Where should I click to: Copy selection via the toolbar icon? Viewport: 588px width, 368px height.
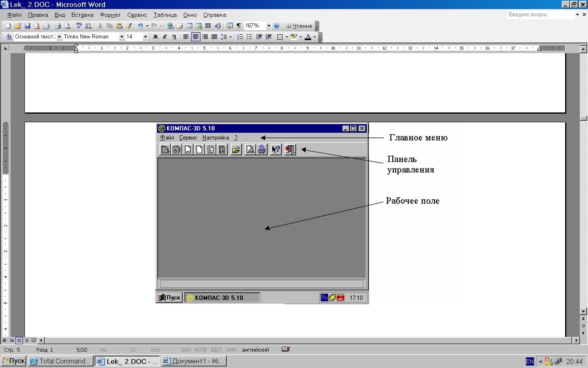tap(109, 26)
